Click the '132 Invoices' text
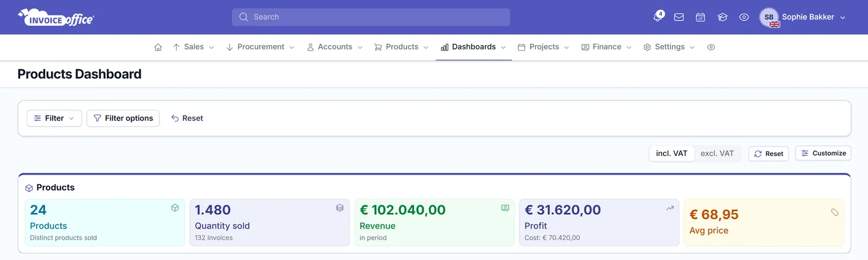Image resolution: width=868 pixels, height=260 pixels. 214,238
